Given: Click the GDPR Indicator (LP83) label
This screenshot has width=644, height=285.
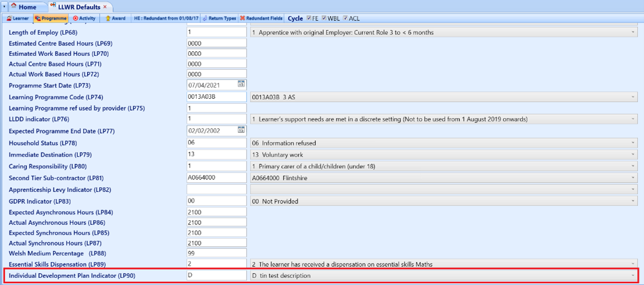Looking at the screenshot, I should pyautogui.click(x=39, y=201).
